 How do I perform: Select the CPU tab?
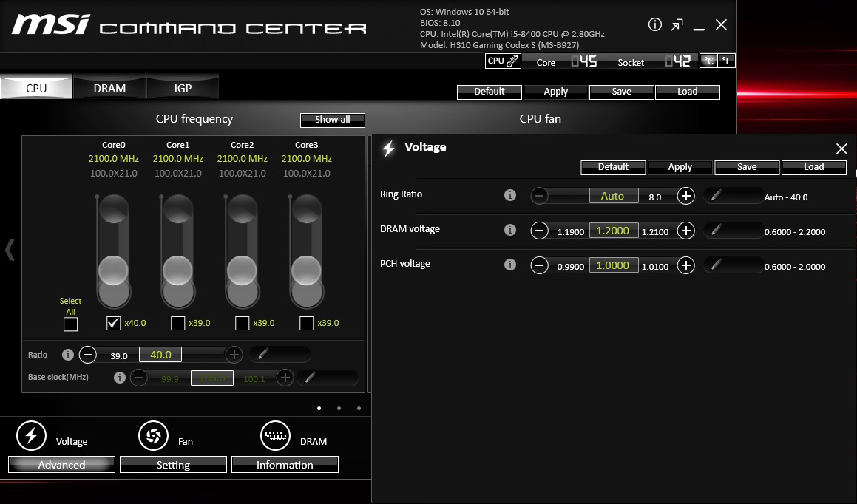pos(36,88)
